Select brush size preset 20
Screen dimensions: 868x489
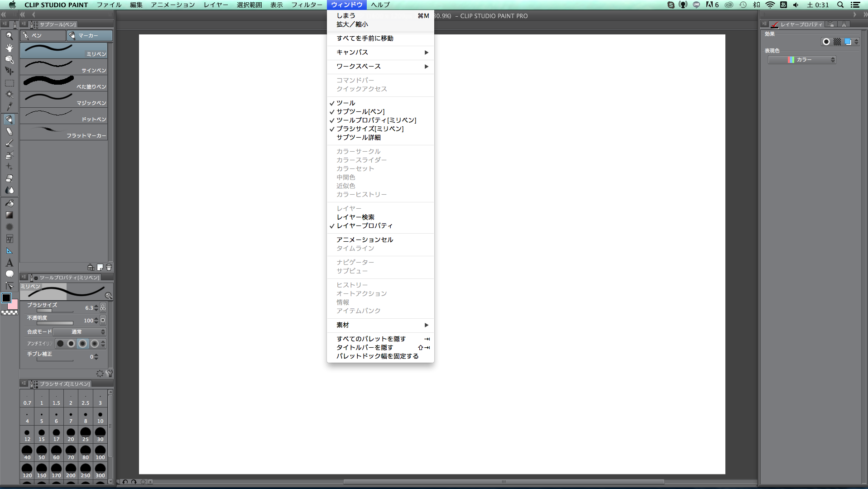[71, 434]
